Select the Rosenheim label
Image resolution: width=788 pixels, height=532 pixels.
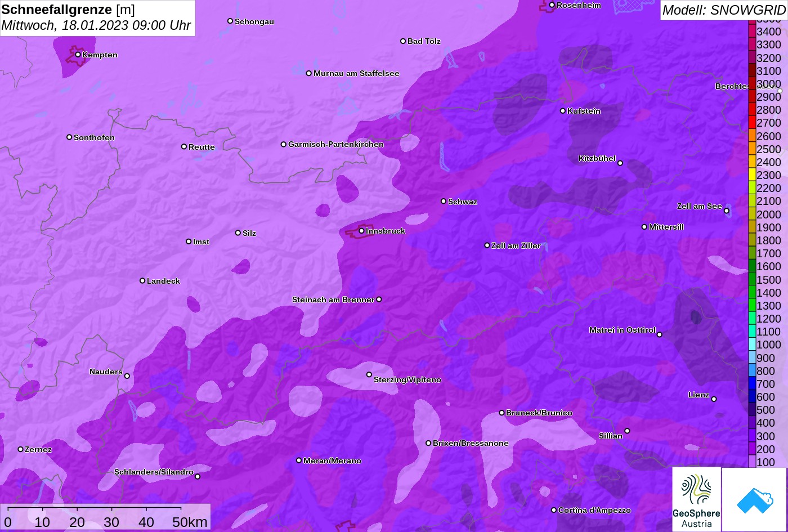coord(579,5)
